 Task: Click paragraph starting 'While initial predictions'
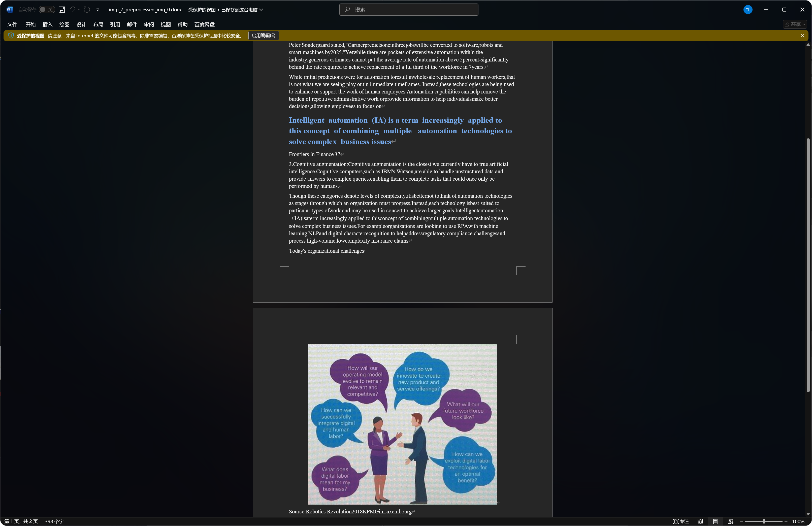402,91
